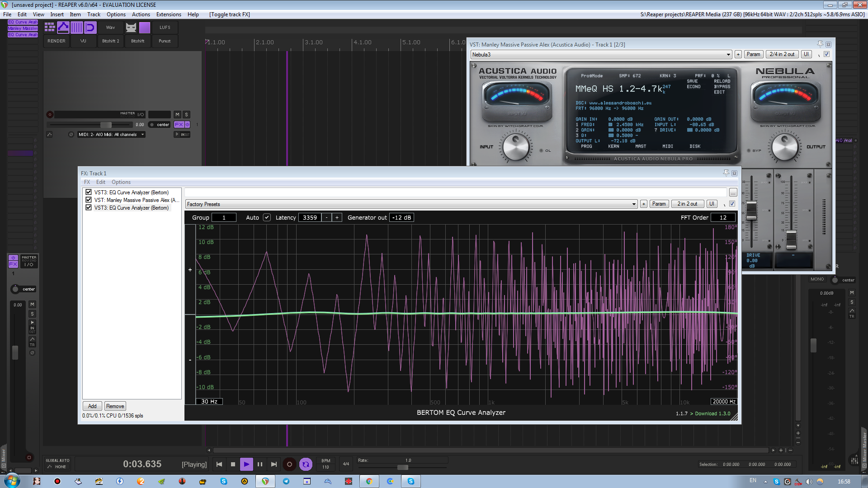Click the 2/4 in 2 out button
The height and width of the screenshot is (488, 868).
click(x=782, y=54)
